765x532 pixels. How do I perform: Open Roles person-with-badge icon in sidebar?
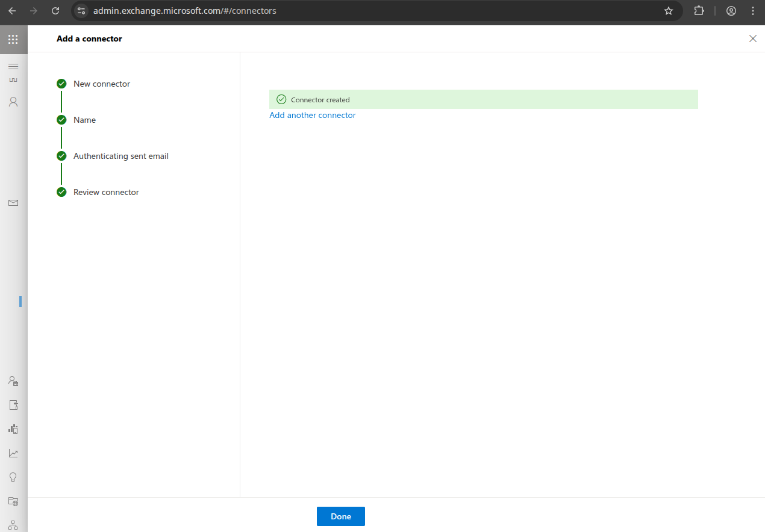click(13, 381)
